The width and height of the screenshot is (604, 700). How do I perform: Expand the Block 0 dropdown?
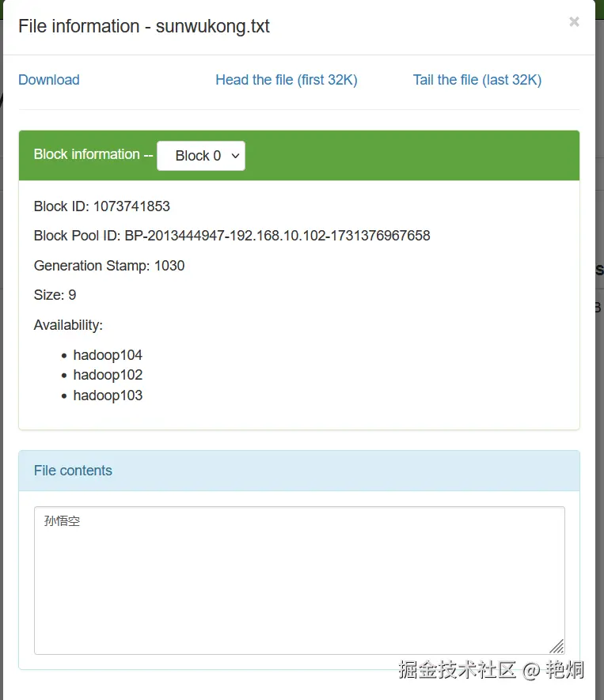[x=201, y=155]
